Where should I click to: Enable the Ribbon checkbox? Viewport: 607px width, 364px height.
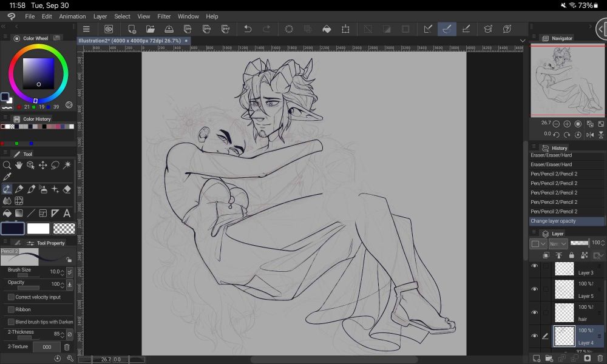pyautogui.click(x=10, y=309)
